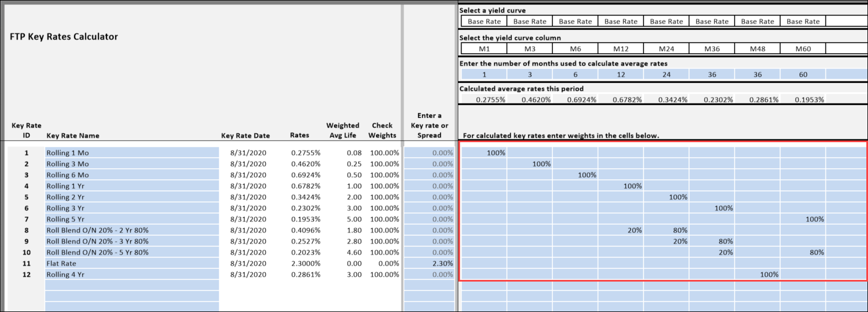Screen dimensions: 868x312
Task: Click the months input showing 12
Action: click(x=621, y=74)
